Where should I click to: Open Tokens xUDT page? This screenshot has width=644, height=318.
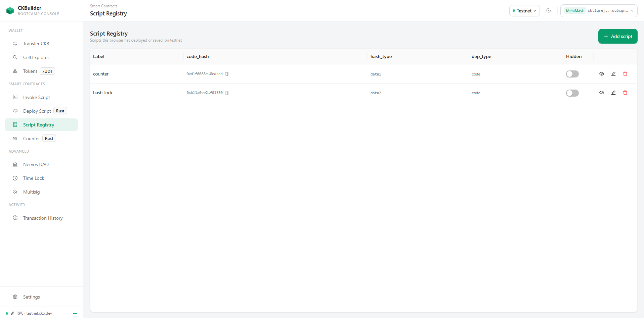coord(41,71)
